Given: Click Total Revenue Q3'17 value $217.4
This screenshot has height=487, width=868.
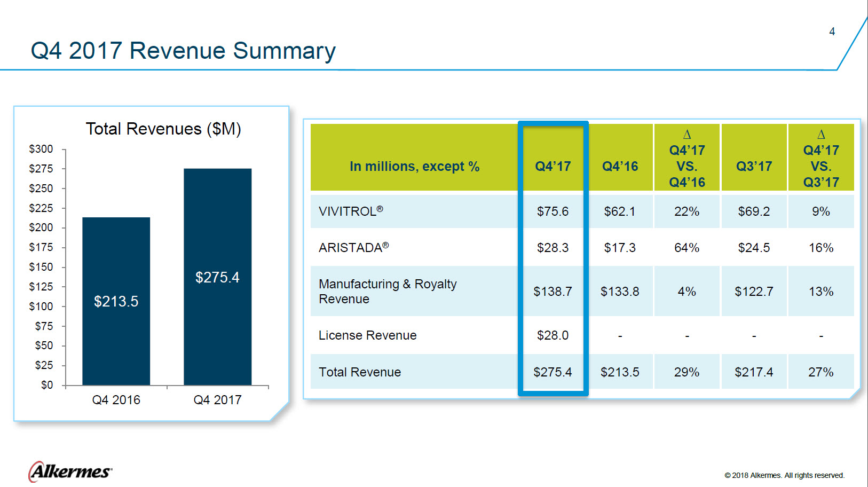Looking at the screenshot, I should pos(754,372).
